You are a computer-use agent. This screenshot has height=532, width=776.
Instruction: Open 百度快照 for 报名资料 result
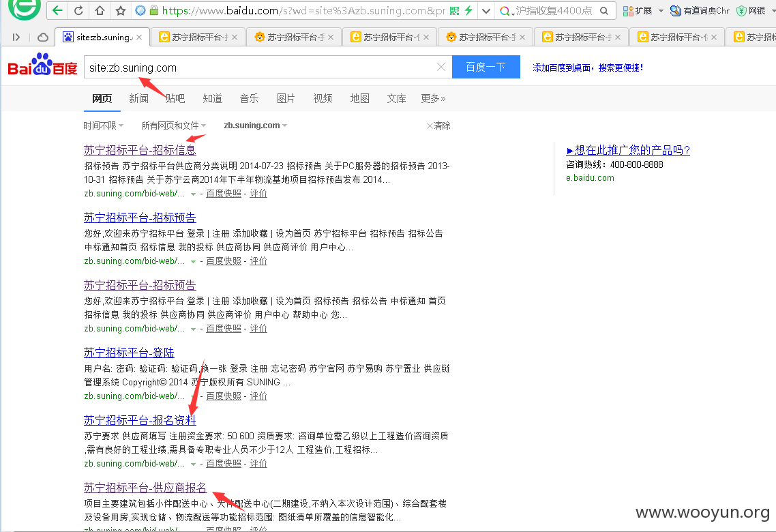pyautogui.click(x=224, y=464)
